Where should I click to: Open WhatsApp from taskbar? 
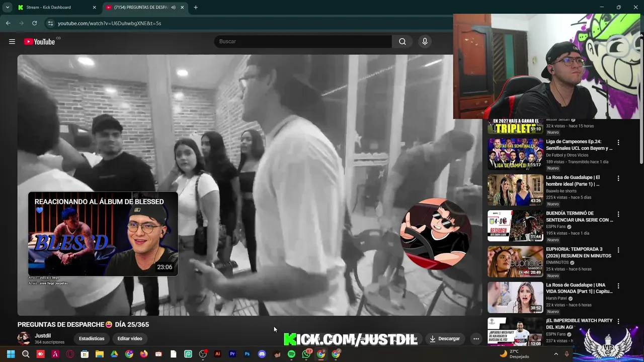tap(306, 354)
